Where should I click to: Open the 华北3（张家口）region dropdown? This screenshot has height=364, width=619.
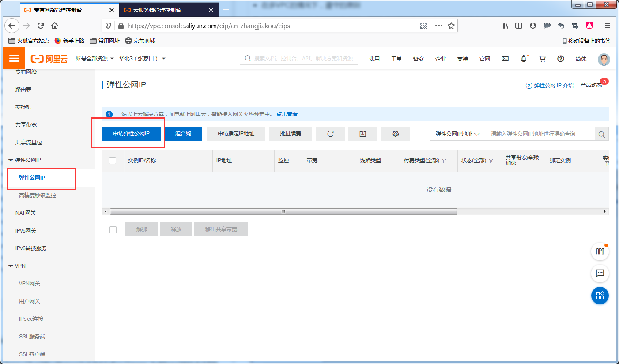point(142,58)
